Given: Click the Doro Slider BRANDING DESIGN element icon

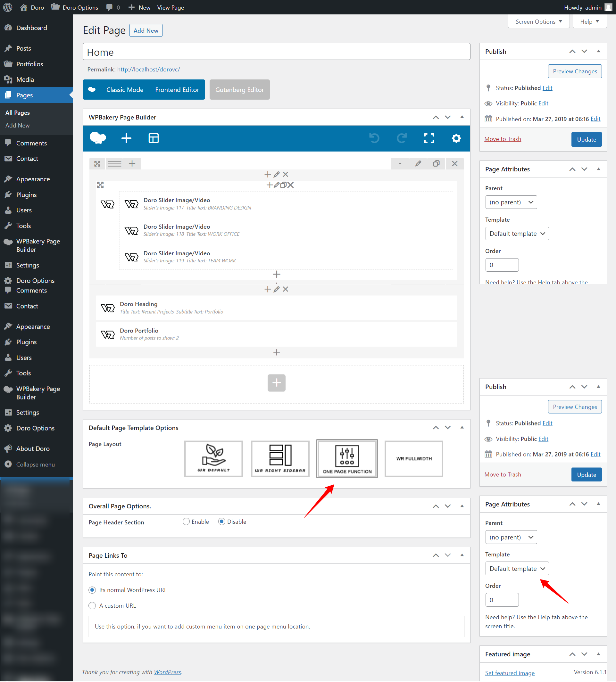Looking at the screenshot, I should (131, 204).
